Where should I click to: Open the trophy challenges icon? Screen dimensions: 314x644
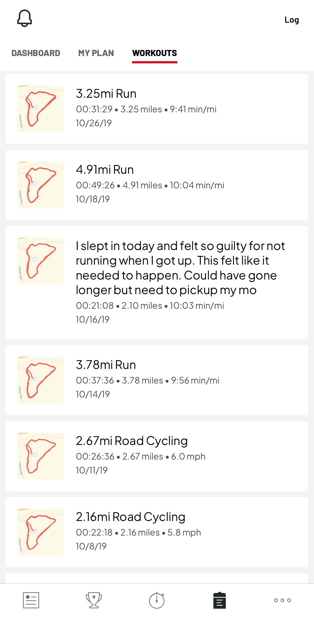click(x=94, y=600)
